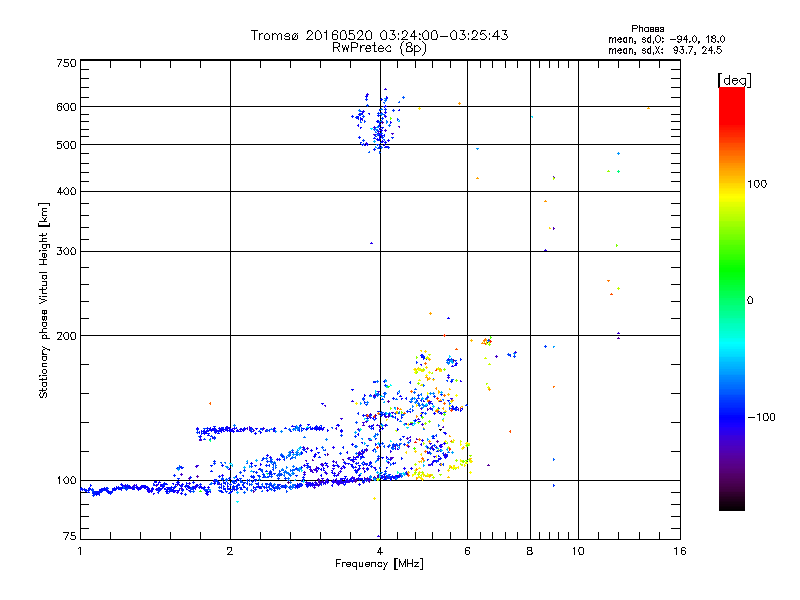Click the x-axis '8' tick label
Viewport: 800px width, 600px height.
point(530,551)
